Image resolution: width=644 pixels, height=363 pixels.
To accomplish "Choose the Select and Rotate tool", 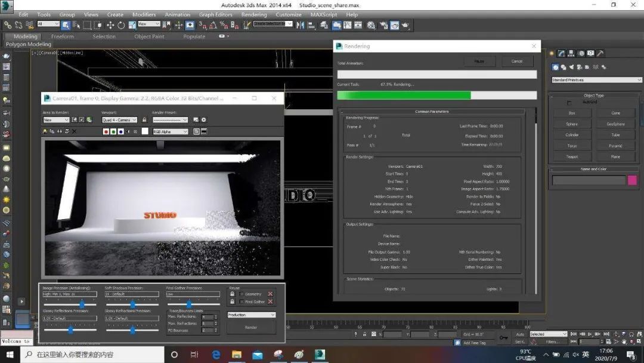I will click(x=120, y=25).
